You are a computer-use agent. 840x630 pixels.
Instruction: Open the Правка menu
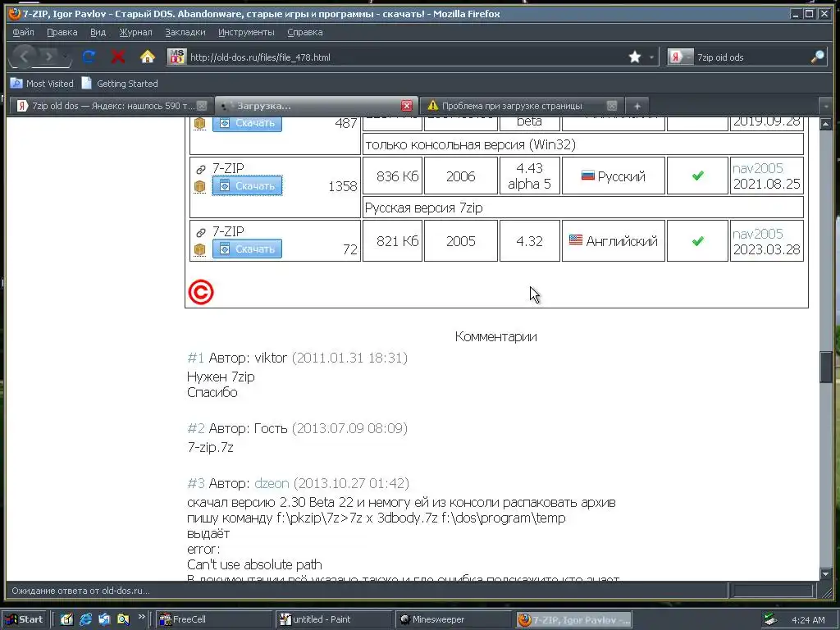[x=62, y=32]
